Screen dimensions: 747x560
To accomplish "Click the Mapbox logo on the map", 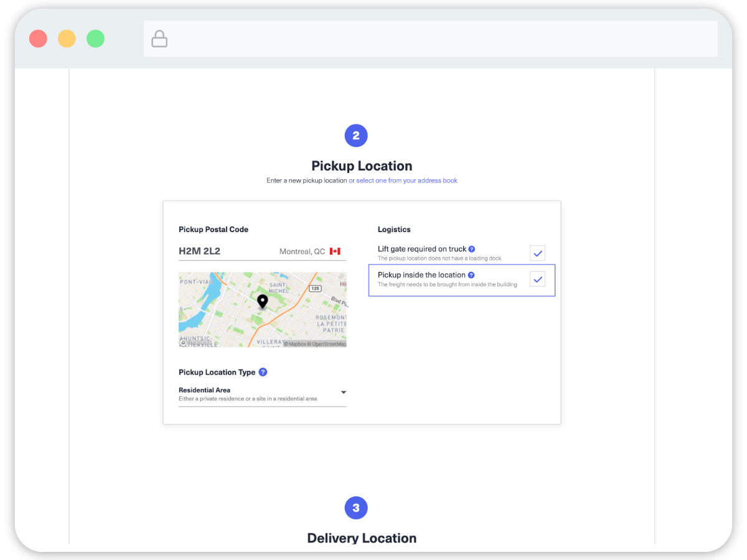I will pyautogui.click(x=194, y=342).
